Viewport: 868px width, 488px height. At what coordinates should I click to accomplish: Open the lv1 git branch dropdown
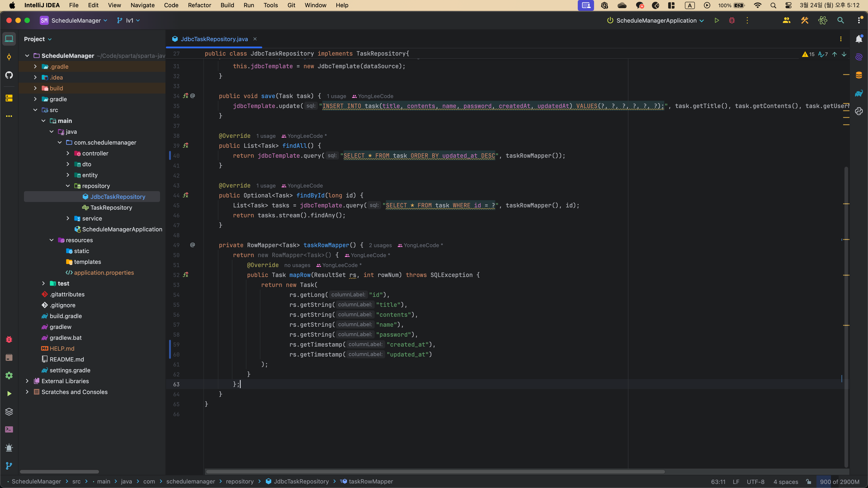(128, 21)
